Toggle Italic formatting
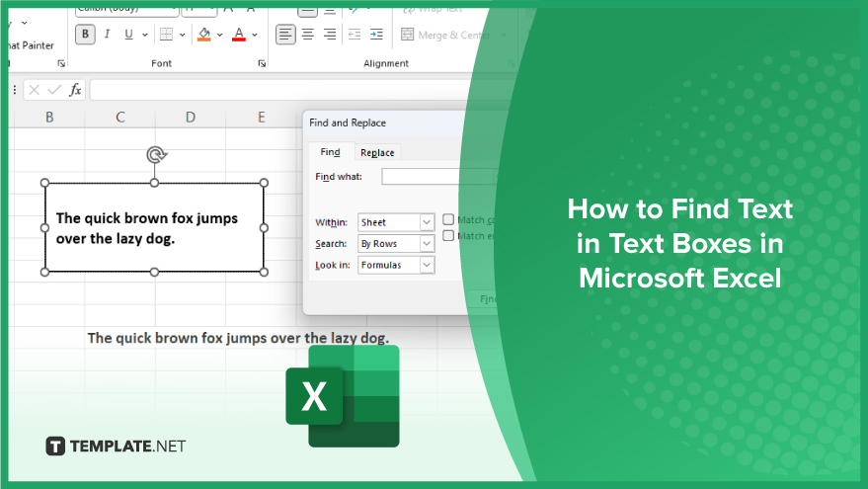The image size is (868, 489). pos(107,35)
